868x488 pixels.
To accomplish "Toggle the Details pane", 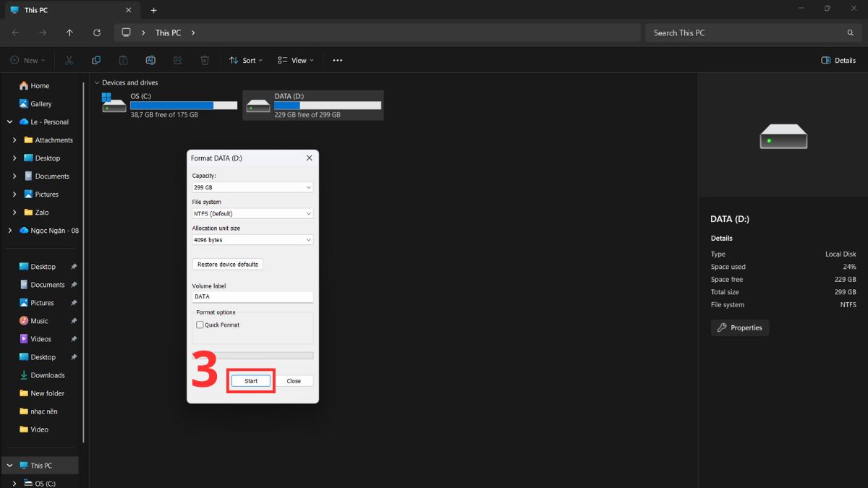I will coord(838,60).
